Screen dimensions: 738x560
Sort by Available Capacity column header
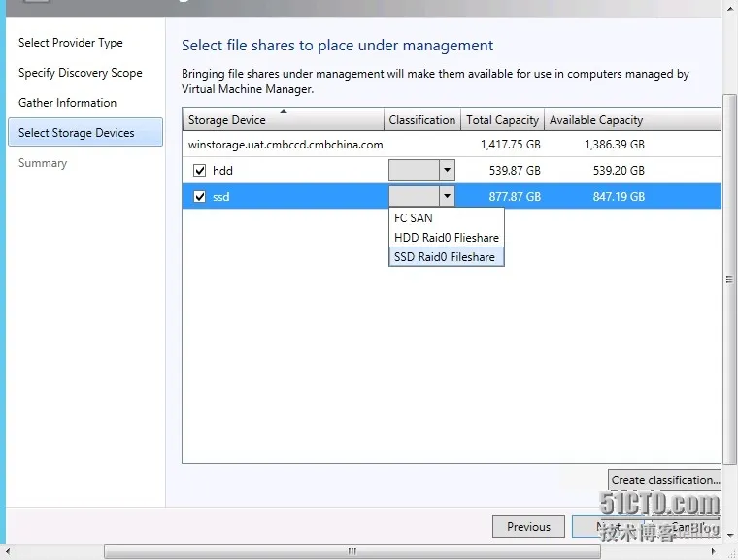(x=632, y=119)
